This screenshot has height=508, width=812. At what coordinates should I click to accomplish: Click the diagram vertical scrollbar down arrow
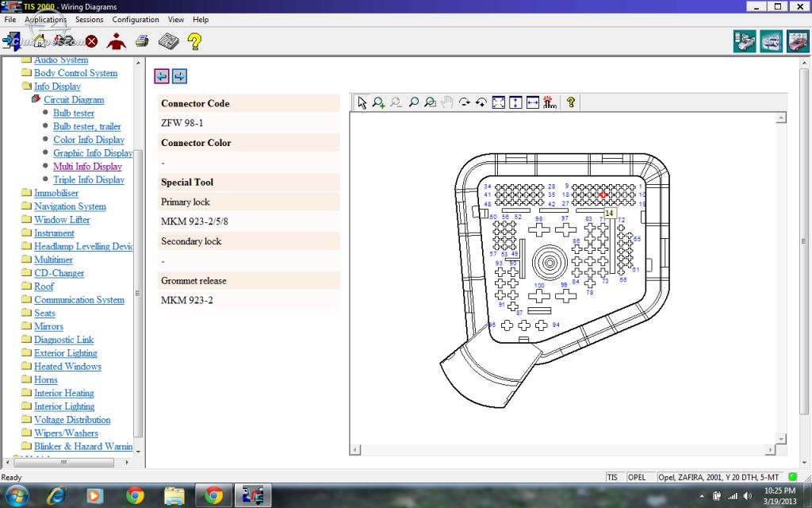780,439
